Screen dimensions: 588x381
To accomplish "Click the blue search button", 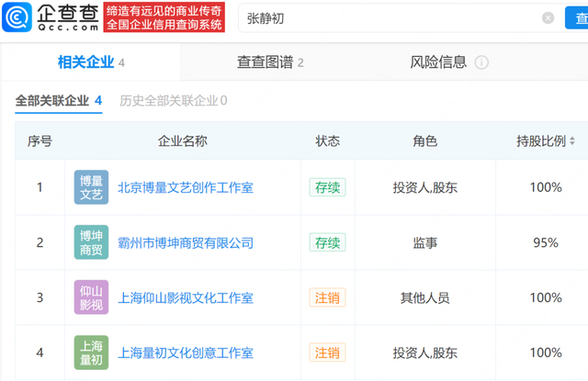I will pyautogui.click(x=577, y=17).
